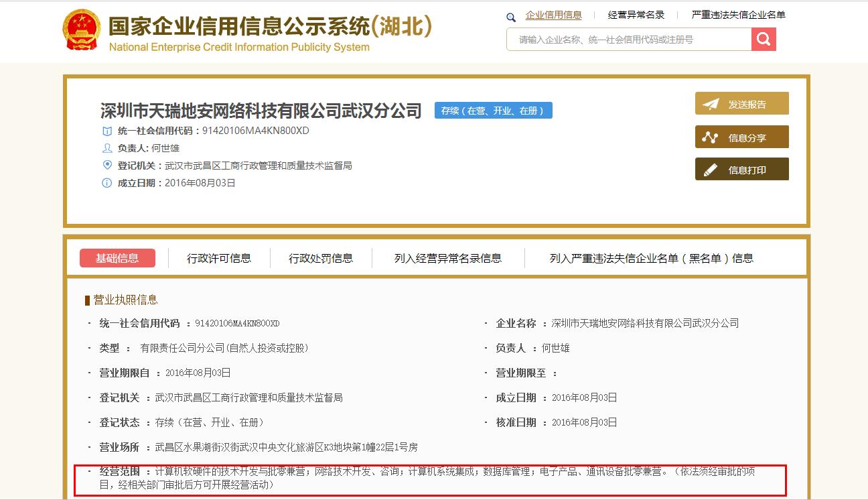Click the 存续（在营、开业、在册）status badge
This screenshot has width=868, height=500.
494,111
